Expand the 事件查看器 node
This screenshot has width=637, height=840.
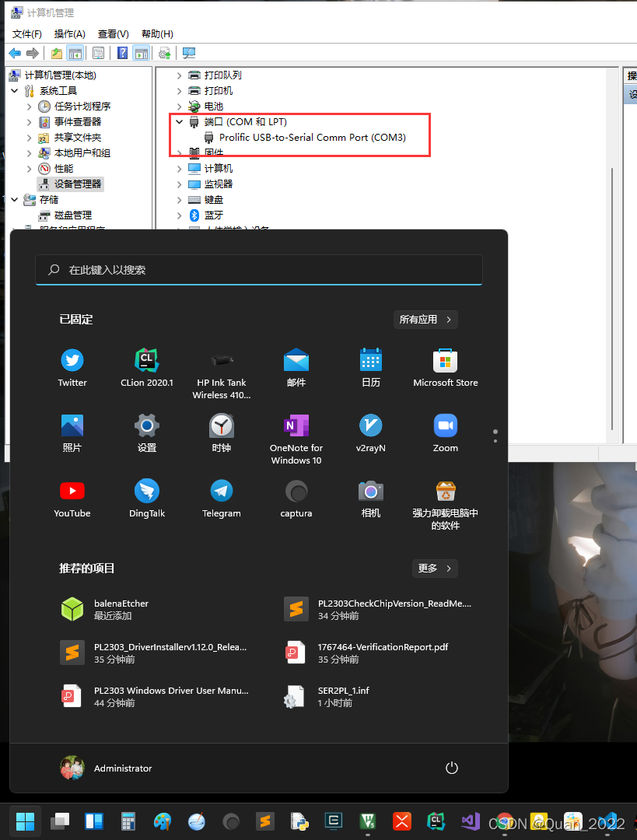pos(29,121)
